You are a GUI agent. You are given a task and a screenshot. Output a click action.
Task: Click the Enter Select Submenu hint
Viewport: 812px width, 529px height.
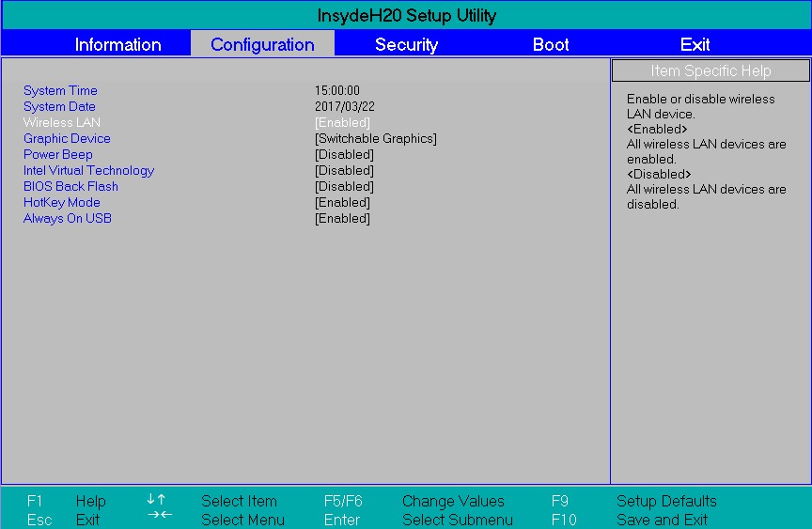tap(418, 520)
